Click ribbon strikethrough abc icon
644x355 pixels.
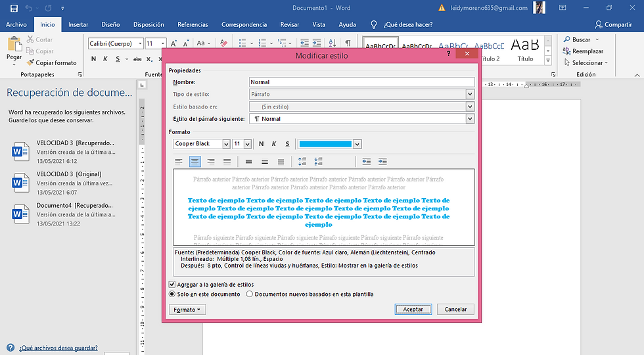pyautogui.click(x=137, y=59)
